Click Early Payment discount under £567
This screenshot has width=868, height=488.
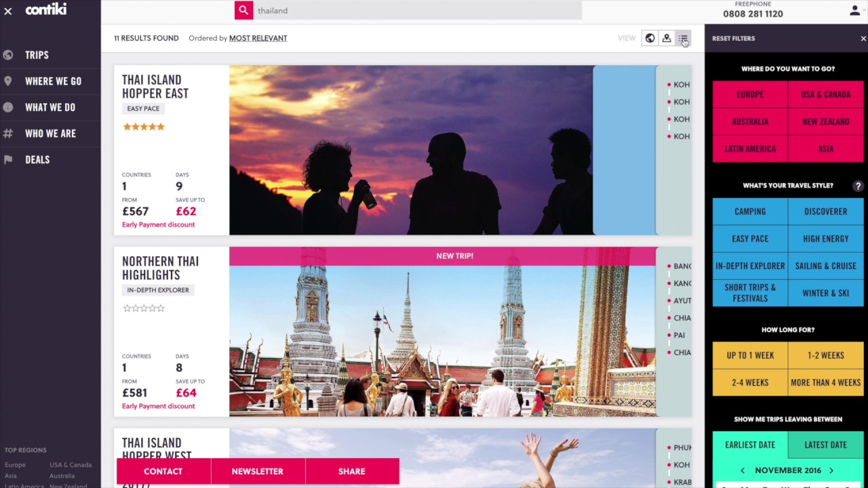159,224
